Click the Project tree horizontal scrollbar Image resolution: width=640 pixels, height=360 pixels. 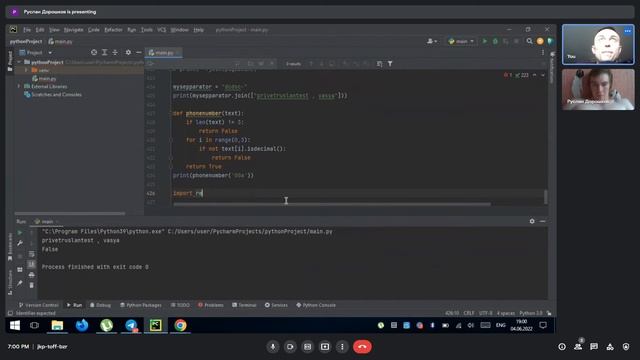70,213
